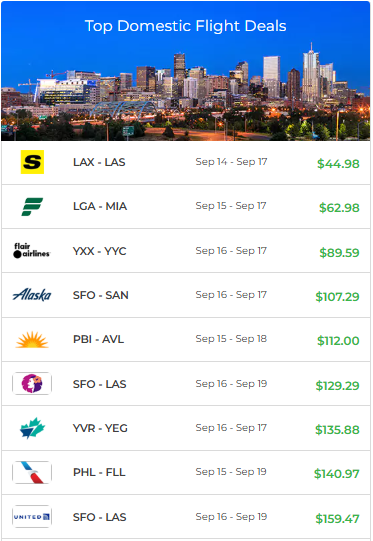Click the Spirit Airlines yellow logo
Screen dimensions: 373x541
pos(32,162)
